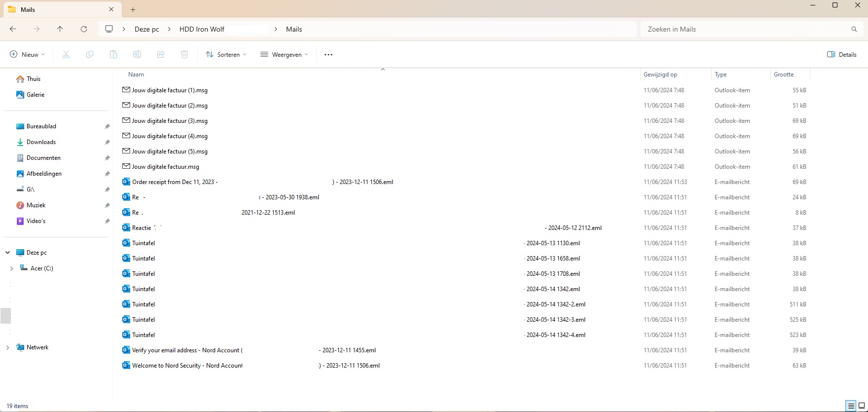The width and height of the screenshot is (868, 412).
Task: Click the Cut scissors icon in toolbar
Action: pyautogui.click(x=66, y=55)
